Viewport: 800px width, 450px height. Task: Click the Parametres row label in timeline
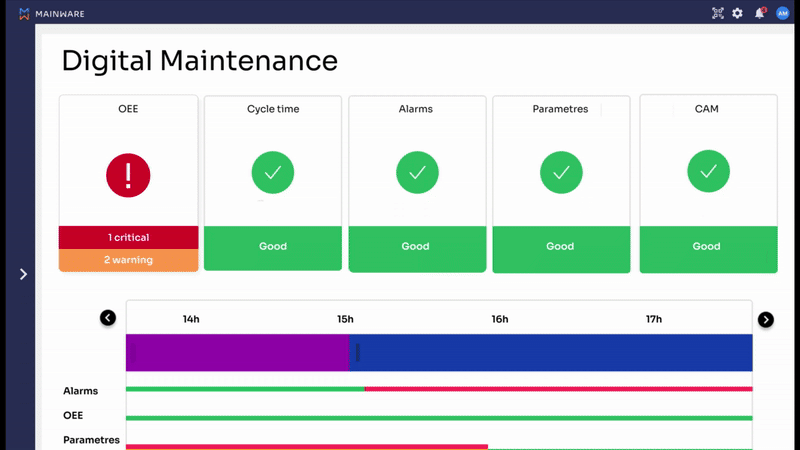[x=91, y=440]
